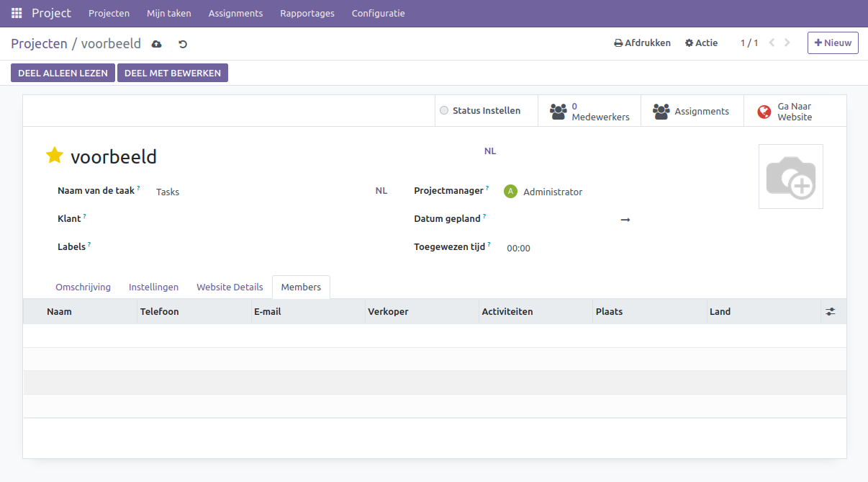Open column settings adjust icon
Screen dimensions: 868x482
click(x=831, y=312)
